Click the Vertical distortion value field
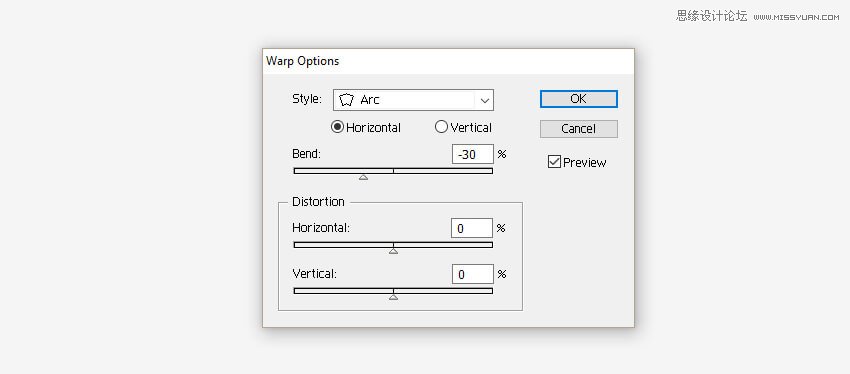Screen dimensions: 850x374 click(473, 274)
